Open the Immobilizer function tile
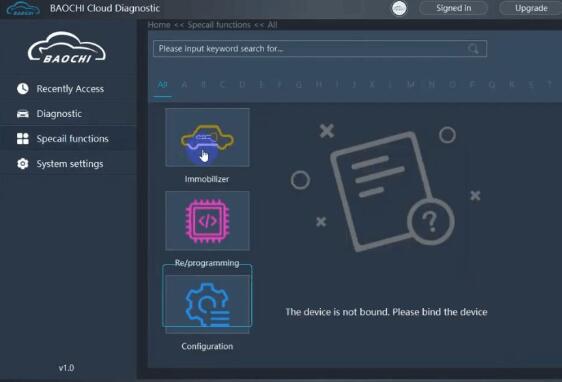The width and height of the screenshot is (562, 382). click(207, 137)
